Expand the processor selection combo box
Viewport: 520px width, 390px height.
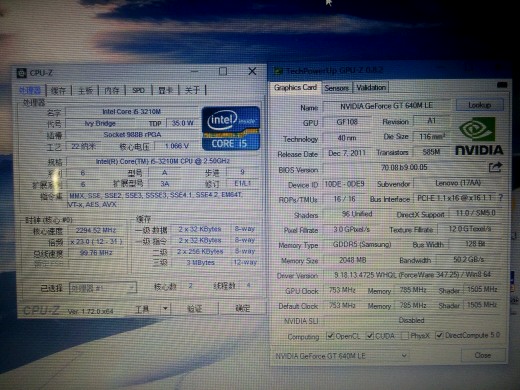103,288
